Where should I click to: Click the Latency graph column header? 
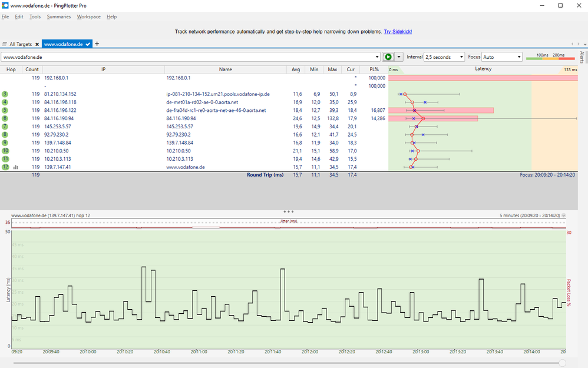483,69
